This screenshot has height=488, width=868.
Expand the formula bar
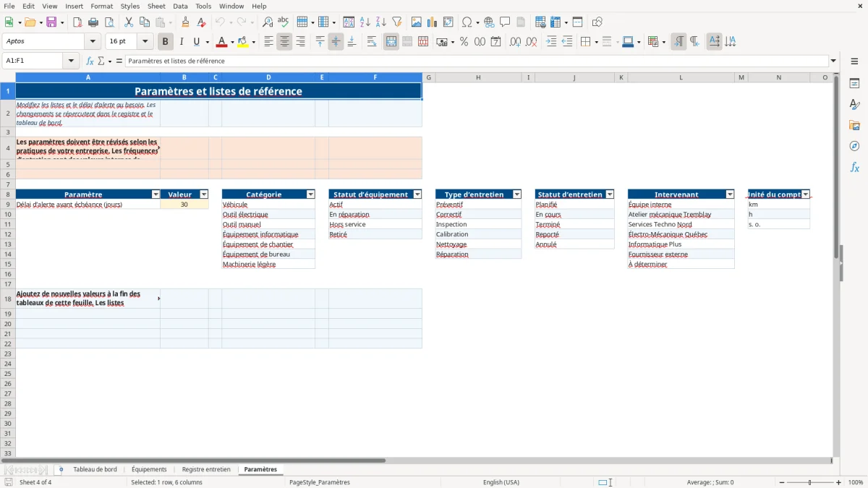(833, 61)
